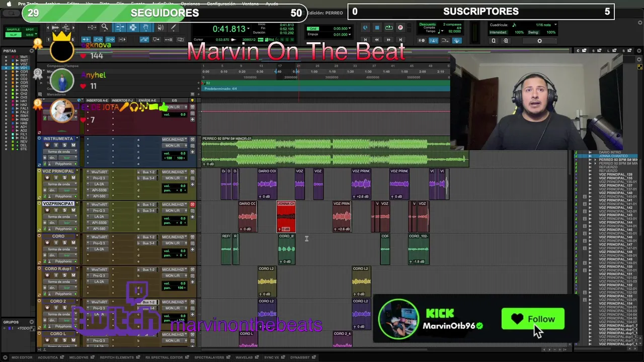The height and width of the screenshot is (362, 644).
Task: Click the red I/O icon on VOZPRINCIPA1
Action: pyautogui.click(x=192, y=205)
